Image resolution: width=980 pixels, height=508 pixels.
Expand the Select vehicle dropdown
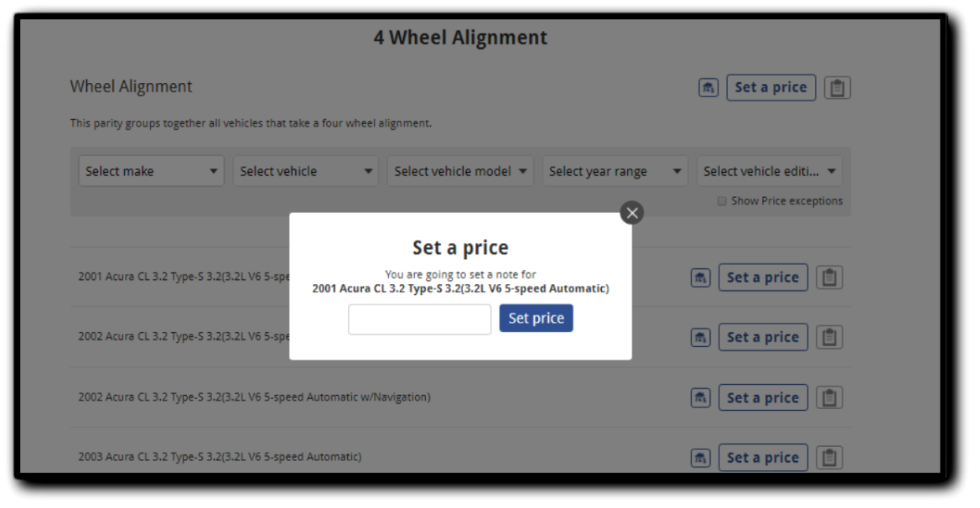[306, 171]
